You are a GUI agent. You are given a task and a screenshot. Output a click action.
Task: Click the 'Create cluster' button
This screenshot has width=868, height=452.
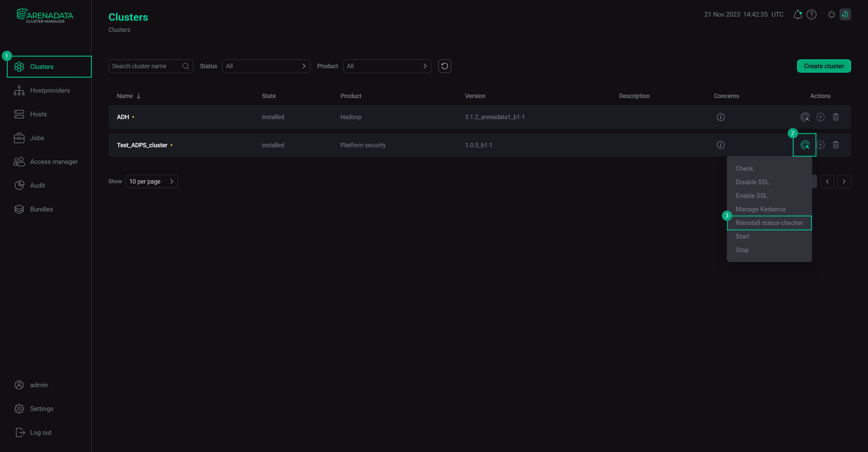pos(824,65)
